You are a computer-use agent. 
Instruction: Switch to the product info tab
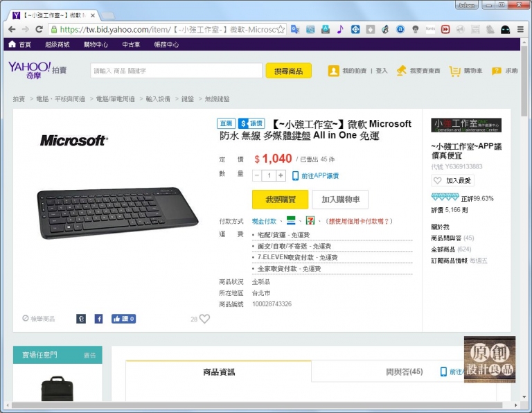218,372
